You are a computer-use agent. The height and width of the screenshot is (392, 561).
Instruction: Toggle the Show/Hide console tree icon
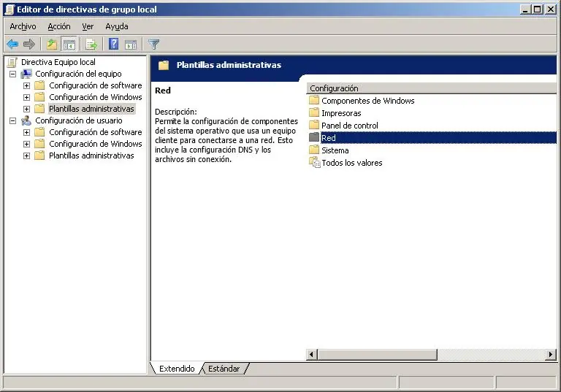[69, 45]
